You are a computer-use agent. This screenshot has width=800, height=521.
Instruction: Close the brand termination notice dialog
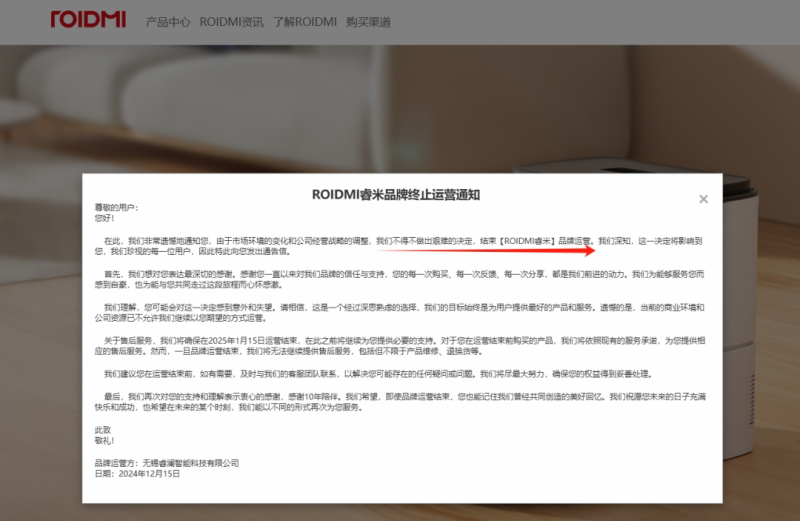[x=703, y=199]
